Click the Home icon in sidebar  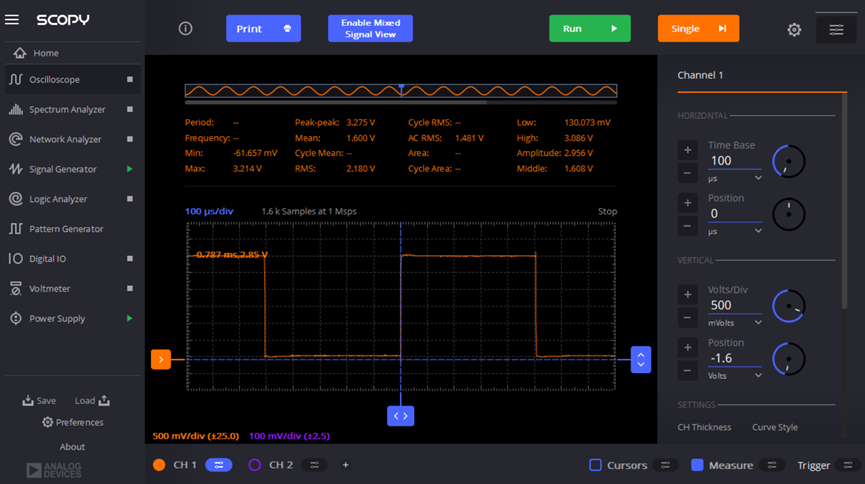(20, 53)
